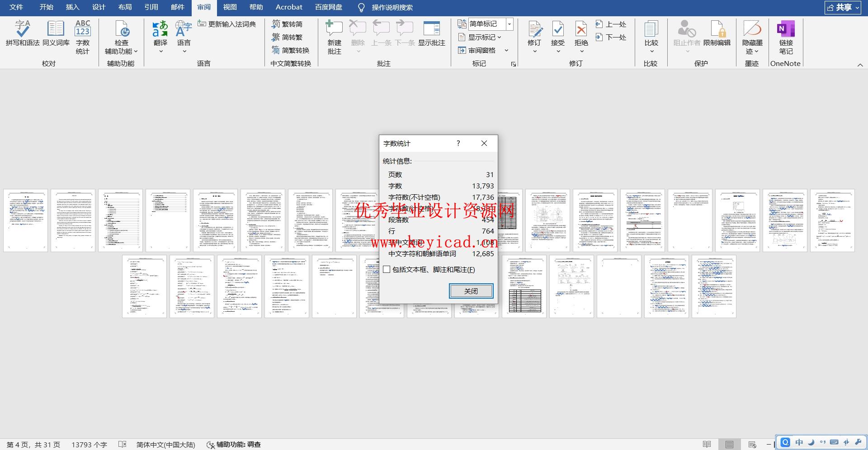This screenshot has width=868, height=450.
Task: Select the first page thumbnail
Action: (25, 220)
